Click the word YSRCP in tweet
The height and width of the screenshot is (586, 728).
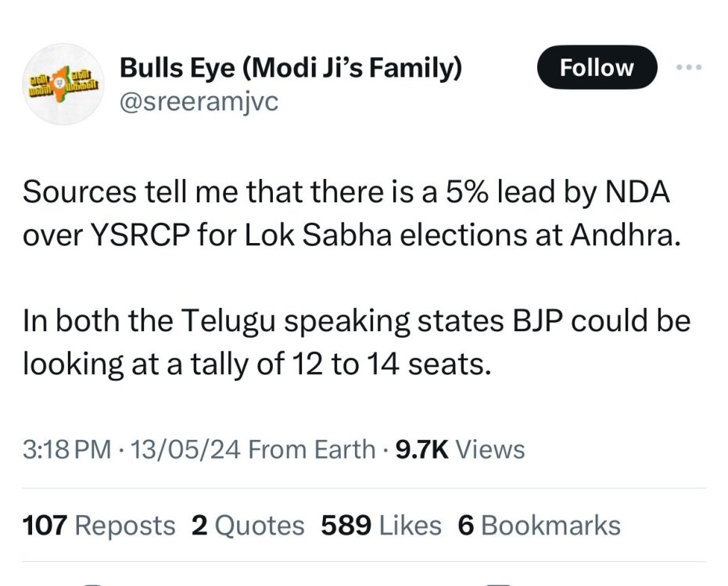pyautogui.click(x=140, y=235)
